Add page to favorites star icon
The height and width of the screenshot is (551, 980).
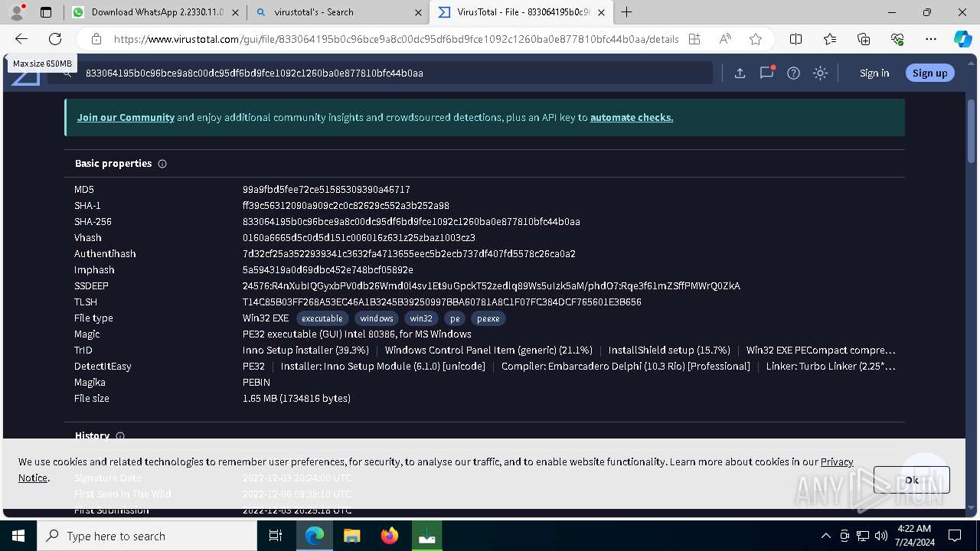pyautogui.click(x=756, y=39)
